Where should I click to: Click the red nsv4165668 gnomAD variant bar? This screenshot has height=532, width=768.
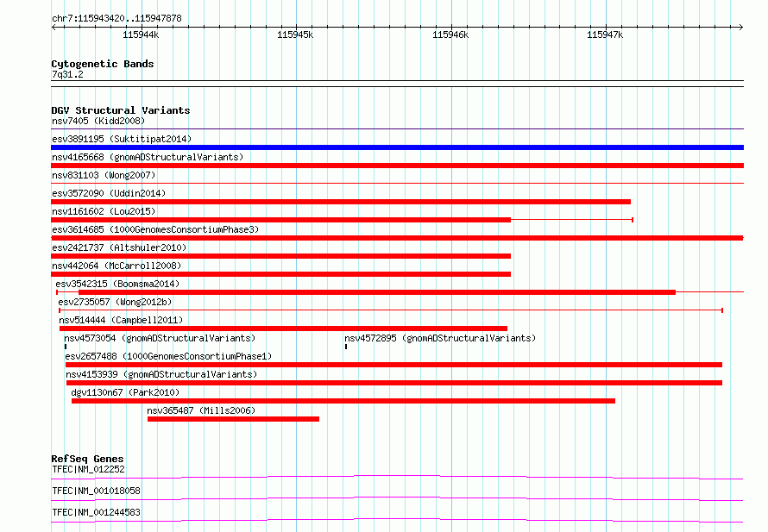coord(397,166)
